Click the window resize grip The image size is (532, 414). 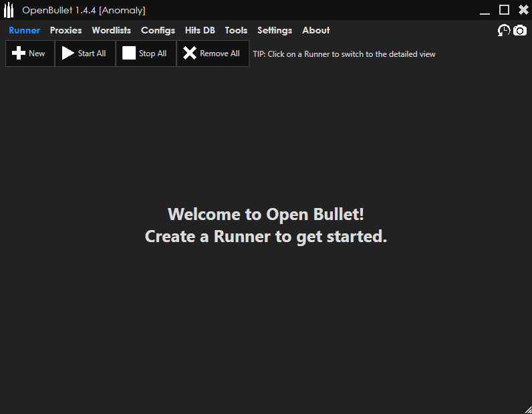[528, 410]
